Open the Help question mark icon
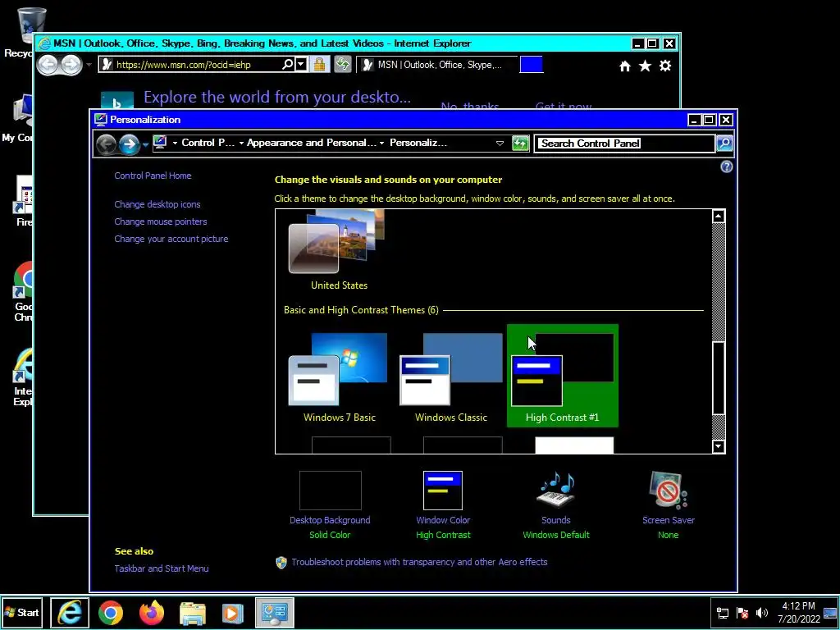 [x=726, y=167]
